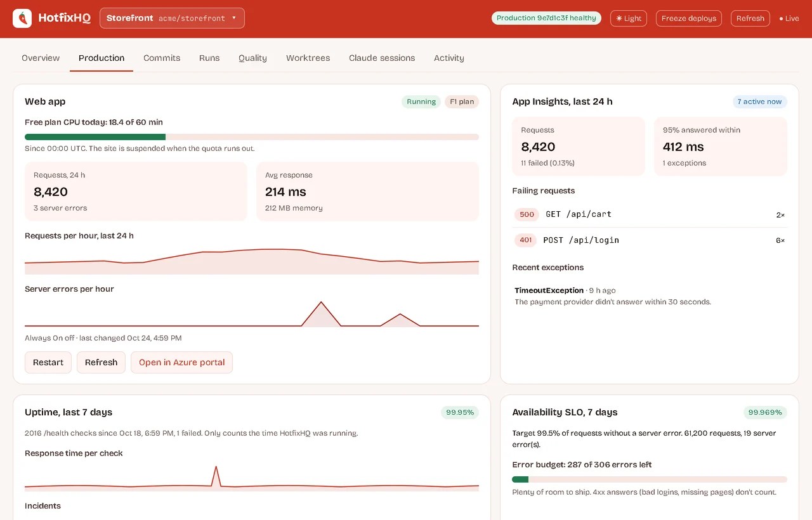Switch to the Worktrees tab
Image resolution: width=812 pixels, height=520 pixels.
click(x=308, y=58)
